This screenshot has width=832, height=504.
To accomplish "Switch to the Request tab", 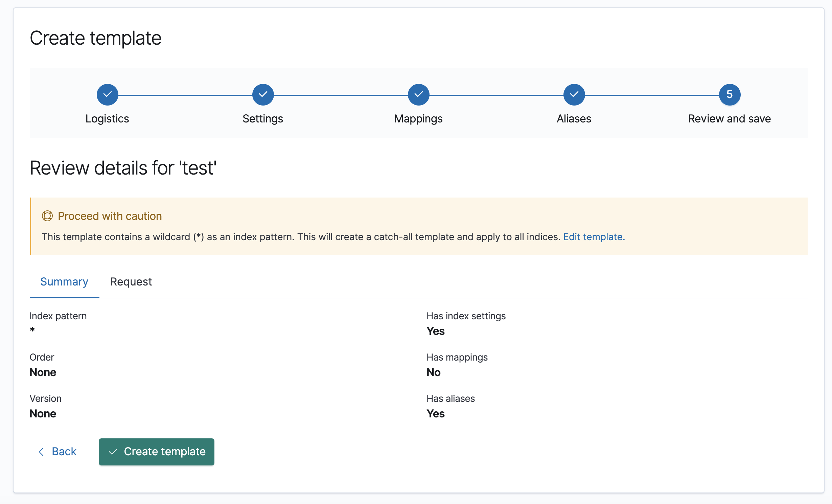I will [131, 282].
